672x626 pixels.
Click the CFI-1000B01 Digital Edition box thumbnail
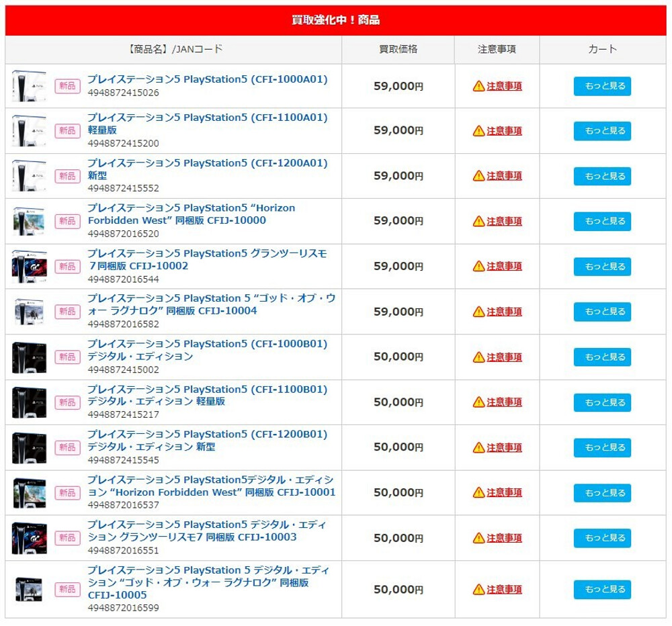[29, 357]
